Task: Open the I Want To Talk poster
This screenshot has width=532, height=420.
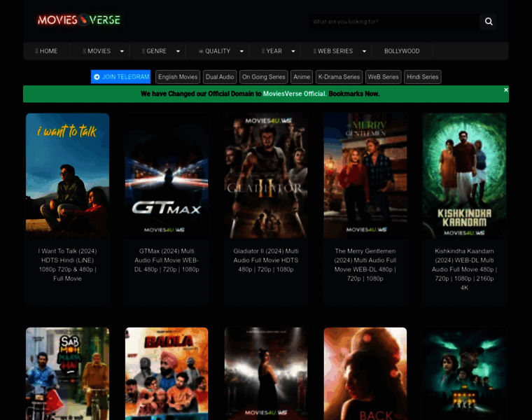Action: coord(67,176)
